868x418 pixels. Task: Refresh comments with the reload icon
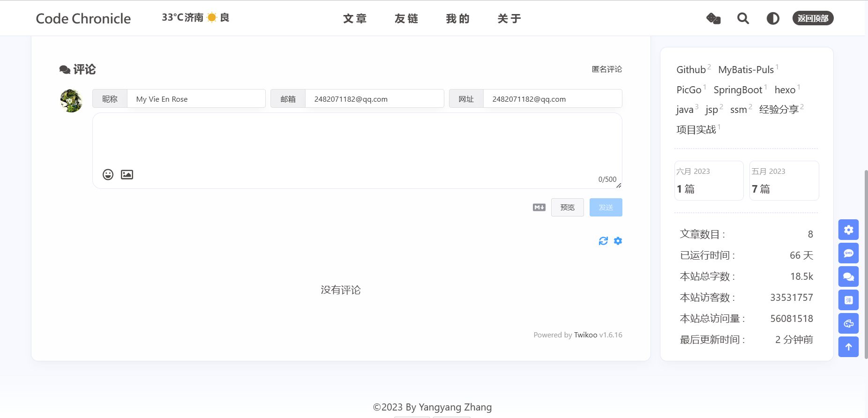pos(603,241)
